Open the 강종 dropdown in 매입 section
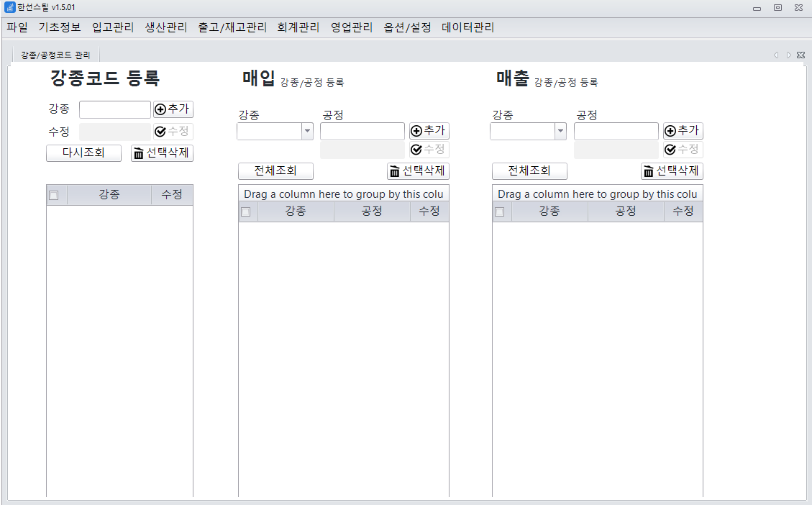Viewport: 812px width, 505px height. [307, 131]
